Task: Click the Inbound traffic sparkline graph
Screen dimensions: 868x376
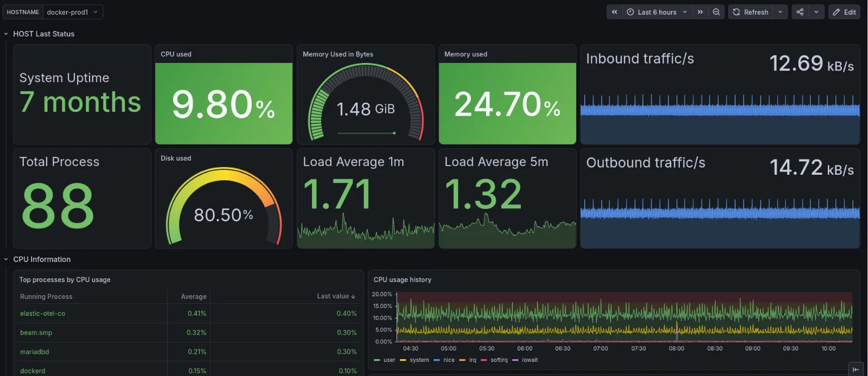Action: coord(720,119)
